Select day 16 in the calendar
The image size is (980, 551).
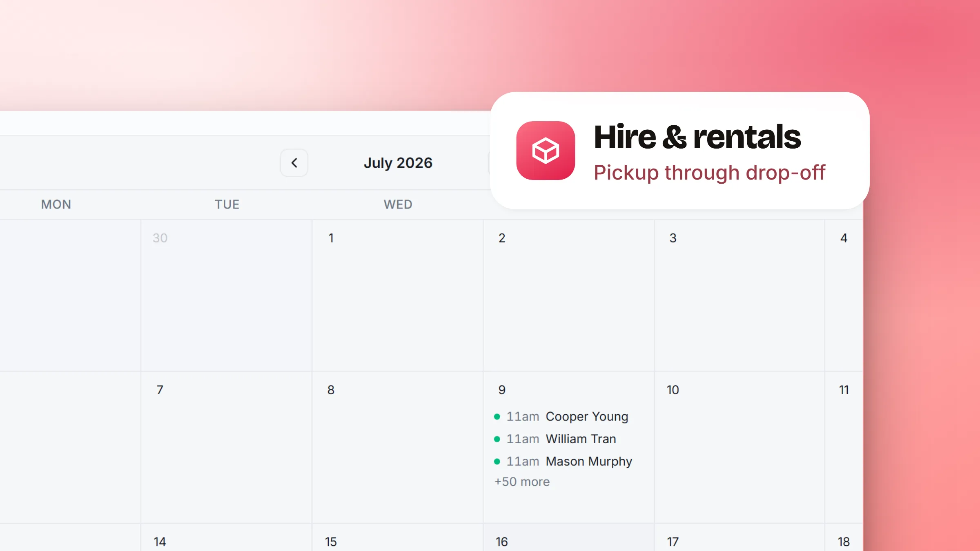502,542
